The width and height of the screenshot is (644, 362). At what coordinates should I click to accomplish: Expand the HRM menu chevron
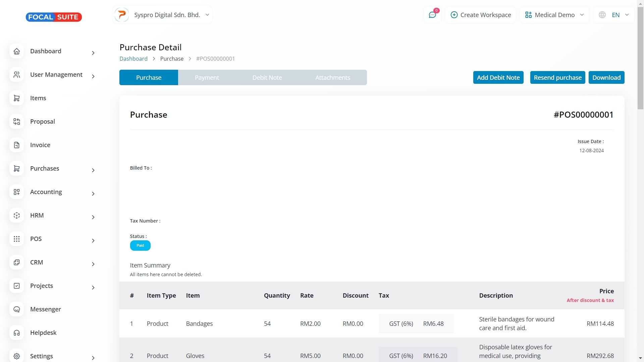[x=93, y=217]
